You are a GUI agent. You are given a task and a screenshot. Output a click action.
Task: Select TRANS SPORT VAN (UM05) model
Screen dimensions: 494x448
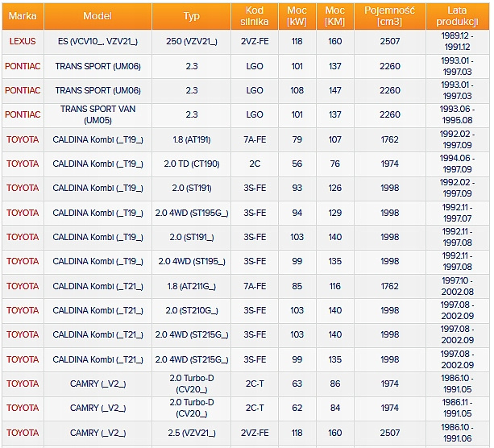pyautogui.click(x=98, y=114)
